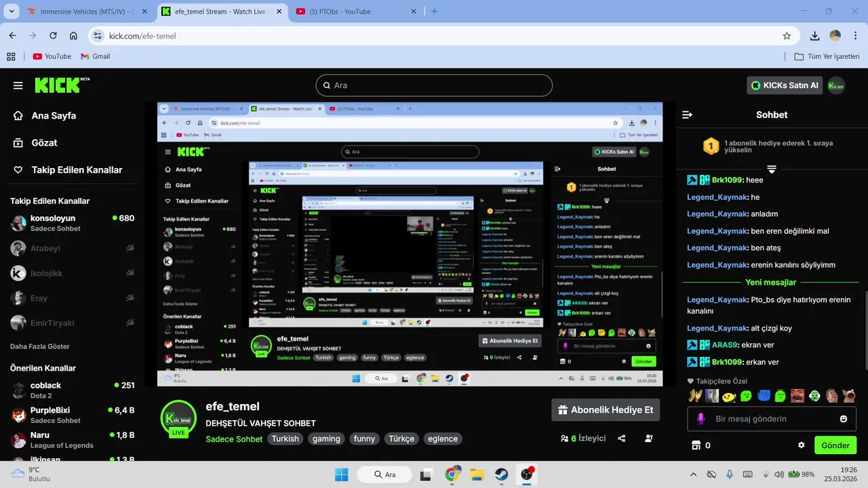Click the browser address bar
This screenshot has height=488, width=868.
click(444, 36)
